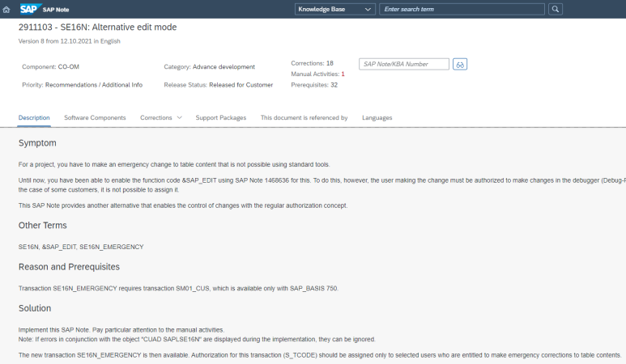Click the note title 2911103 - SE16N
Viewport: 626px width, 364px height.
(x=97, y=28)
